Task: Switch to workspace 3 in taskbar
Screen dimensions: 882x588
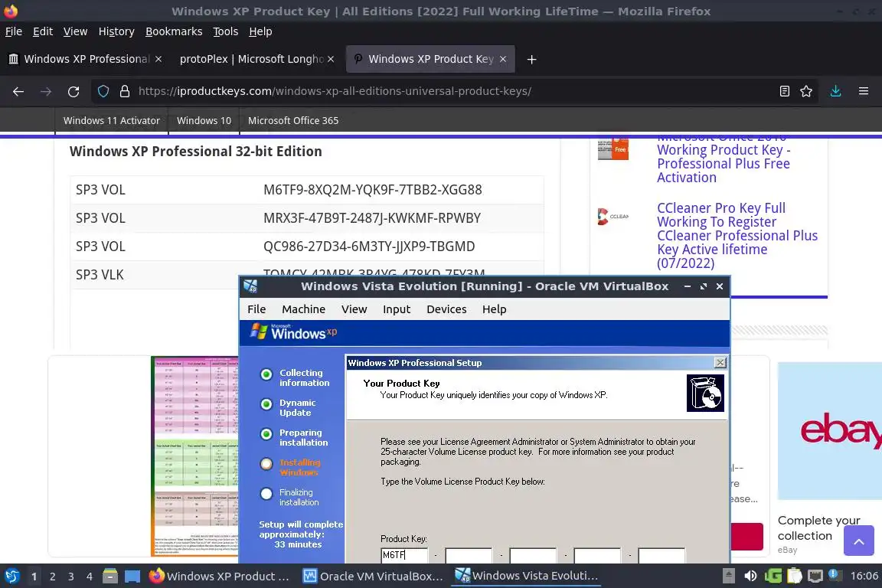Action: click(x=71, y=577)
